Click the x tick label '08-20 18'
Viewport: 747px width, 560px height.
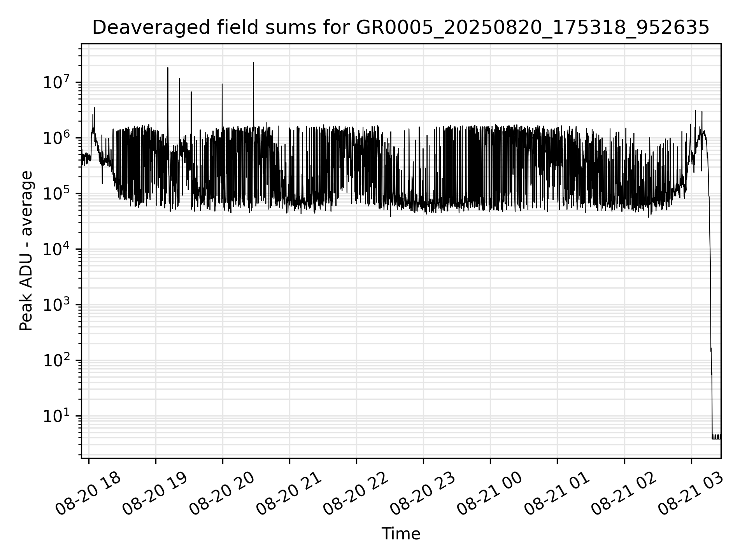(x=88, y=494)
